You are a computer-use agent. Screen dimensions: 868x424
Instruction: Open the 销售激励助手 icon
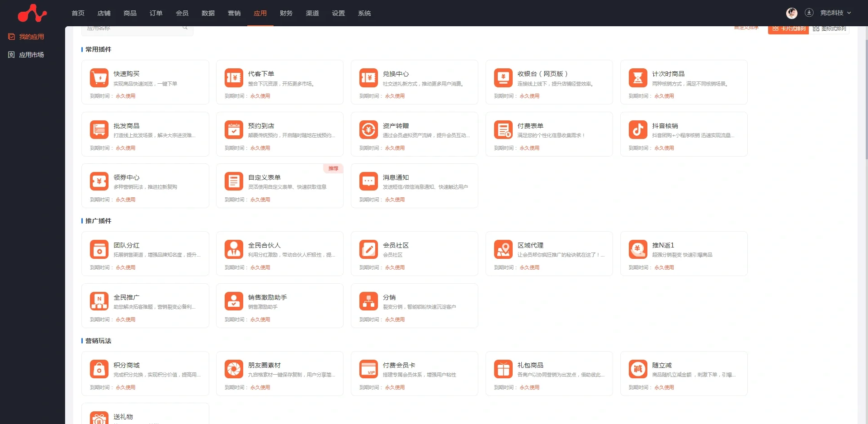(234, 301)
